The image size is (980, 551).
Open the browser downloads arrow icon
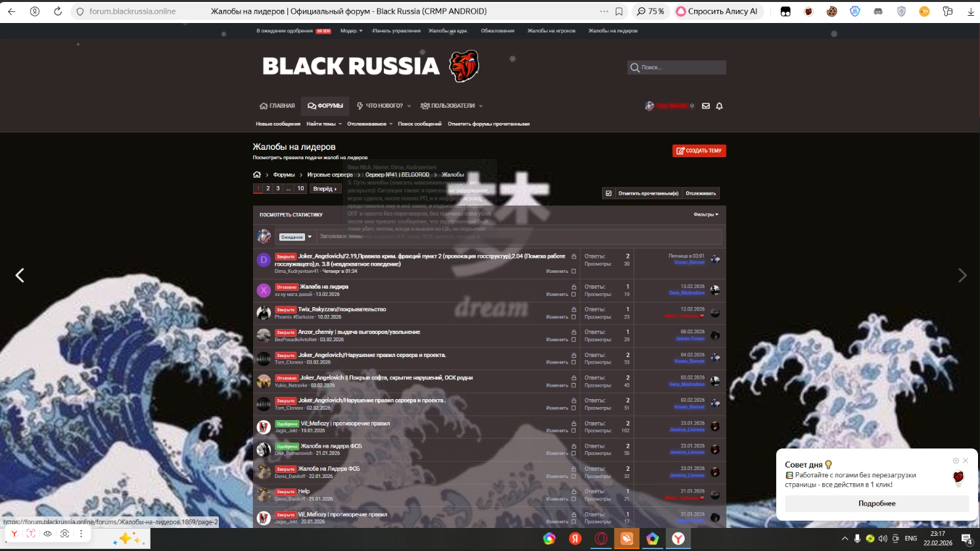tap(971, 11)
